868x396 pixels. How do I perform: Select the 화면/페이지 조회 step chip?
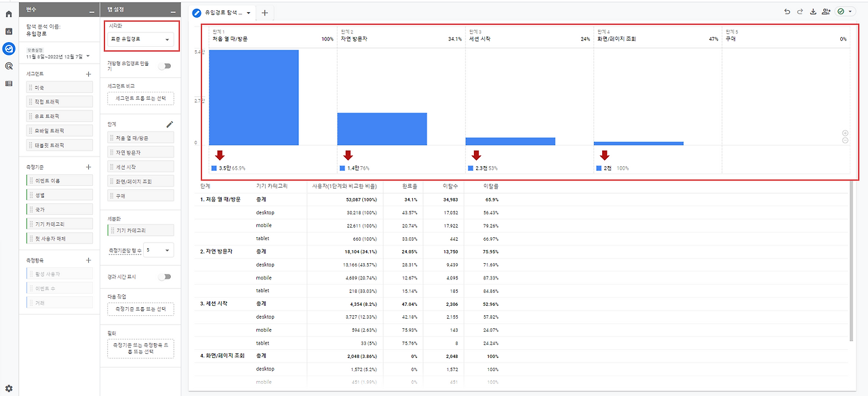click(x=140, y=182)
